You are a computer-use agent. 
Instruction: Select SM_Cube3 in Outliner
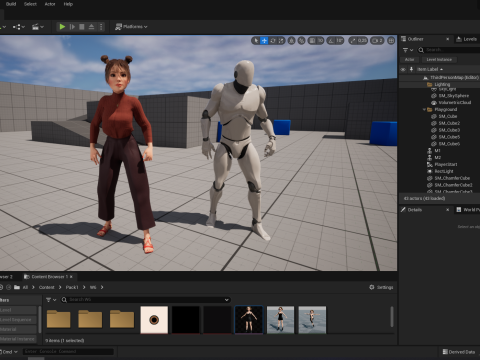click(x=449, y=130)
